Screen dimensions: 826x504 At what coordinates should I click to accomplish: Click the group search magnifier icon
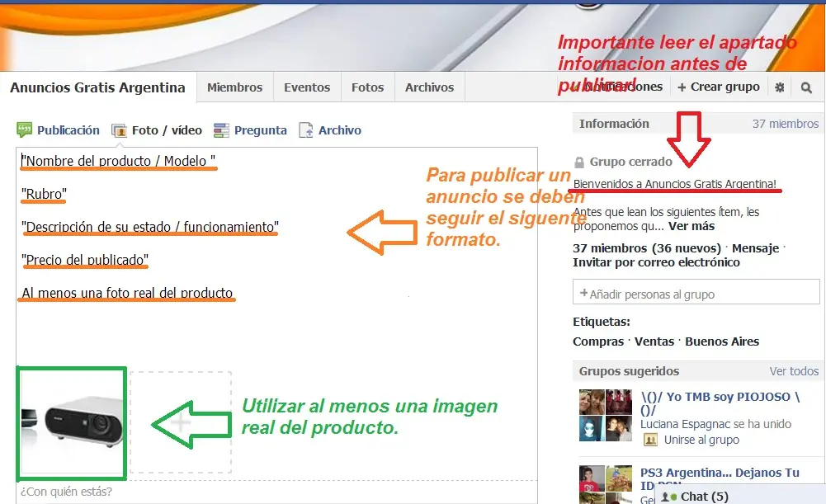pos(806,87)
